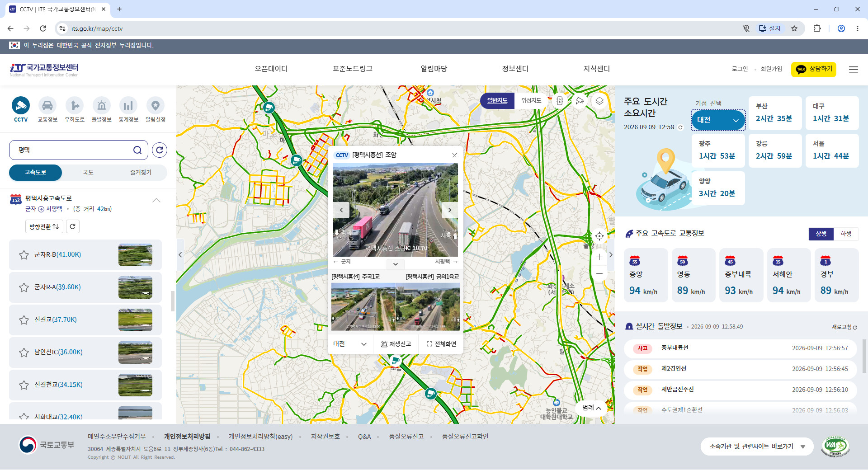
Task: Favorite the 신길교(37.70K) star
Action: click(24, 320)
